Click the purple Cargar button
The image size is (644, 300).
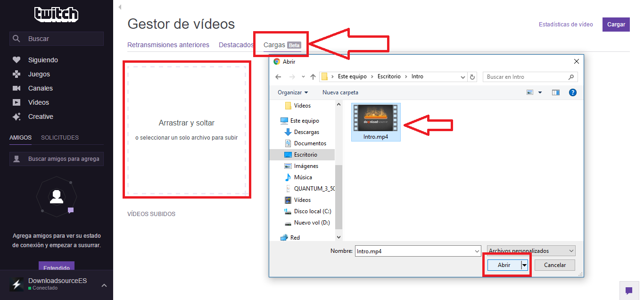616,25
